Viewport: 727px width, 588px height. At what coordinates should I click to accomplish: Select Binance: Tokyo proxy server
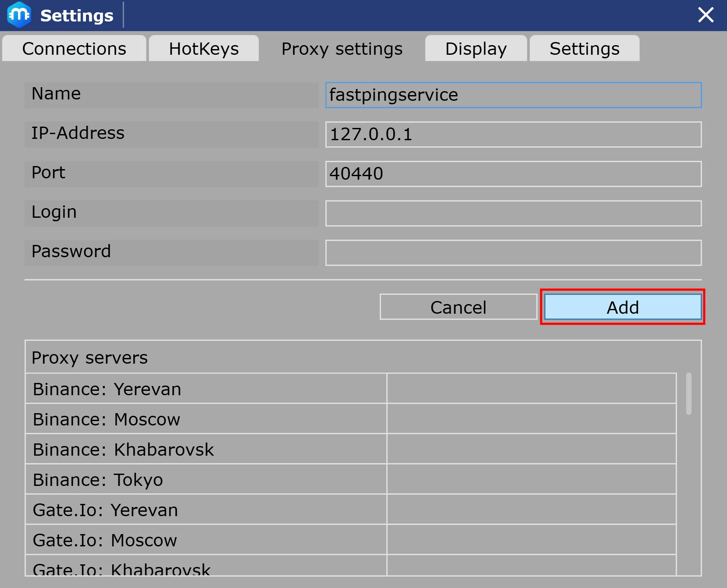point(206,480)
